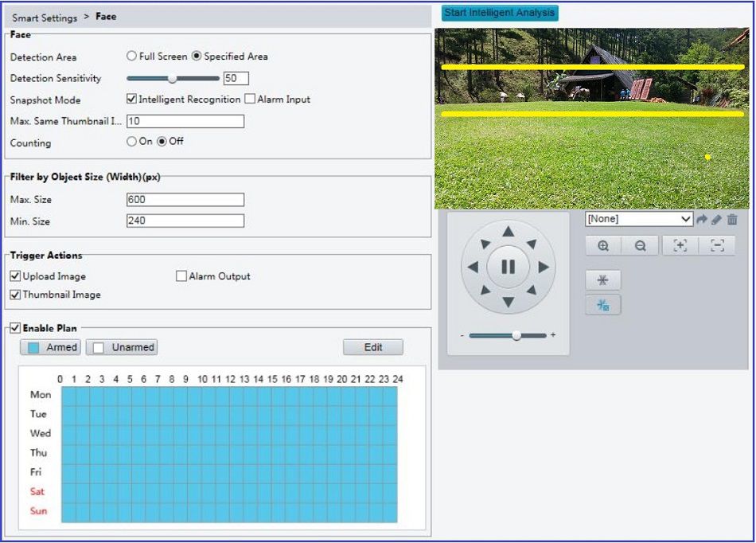Screen dimensions: 756x543
Task: Click the Sun row label in schedule
Action: point(38,510)
